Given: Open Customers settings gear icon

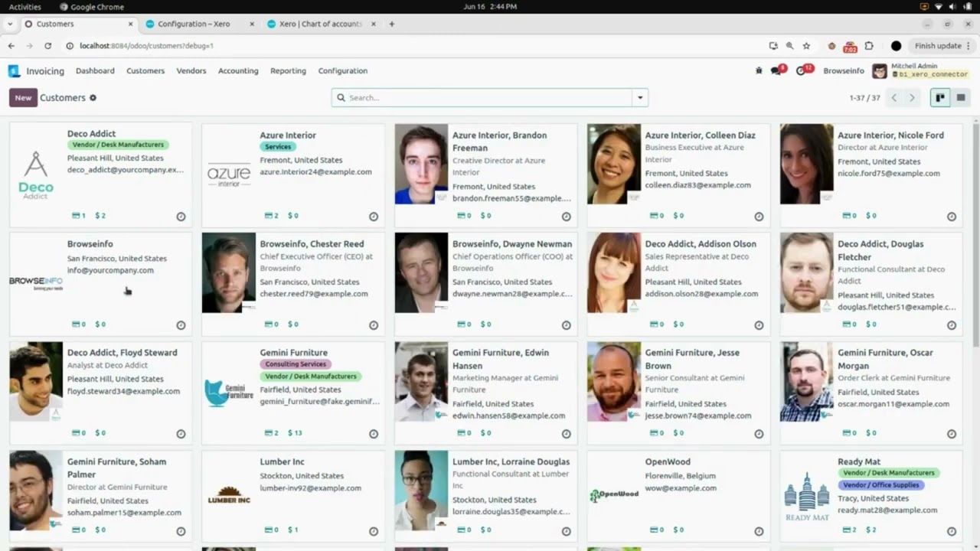Looking at the screenshot, I should click(x=93, y=98).
